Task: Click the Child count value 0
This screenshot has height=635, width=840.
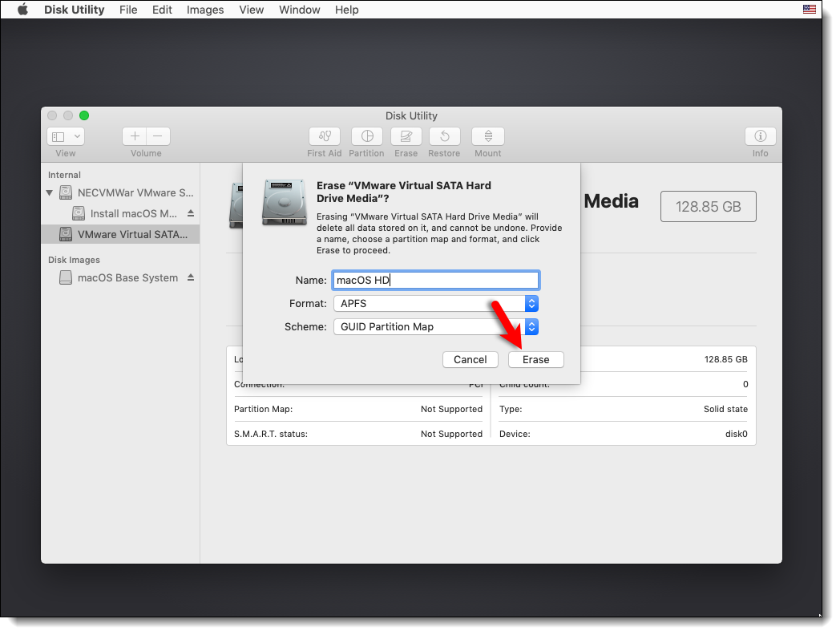Action: [x=745, y=384]
